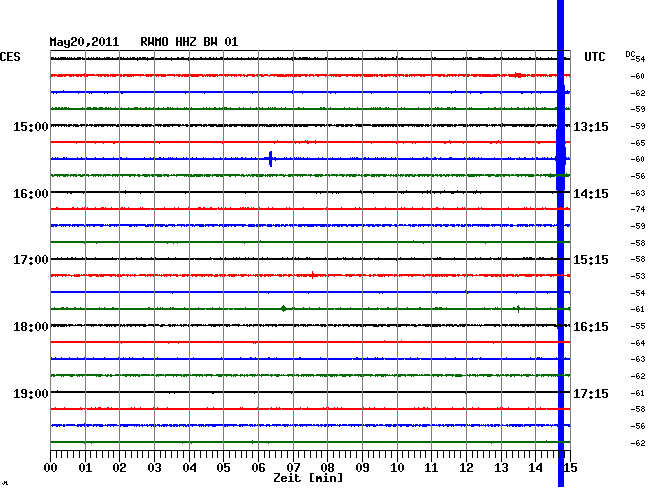The height and width of the screenshot is (494, 650).
Task: Click the 14:15 UTC time label
Action: pos(591,194)
